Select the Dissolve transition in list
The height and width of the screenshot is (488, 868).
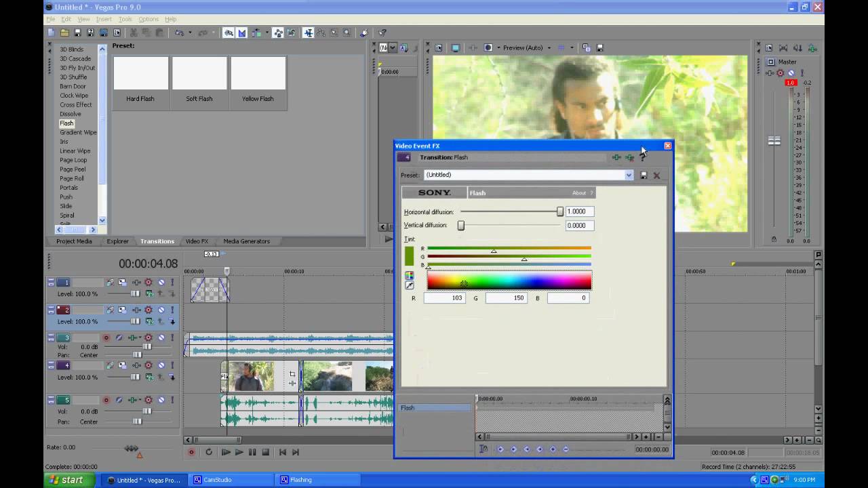point(71,114)
